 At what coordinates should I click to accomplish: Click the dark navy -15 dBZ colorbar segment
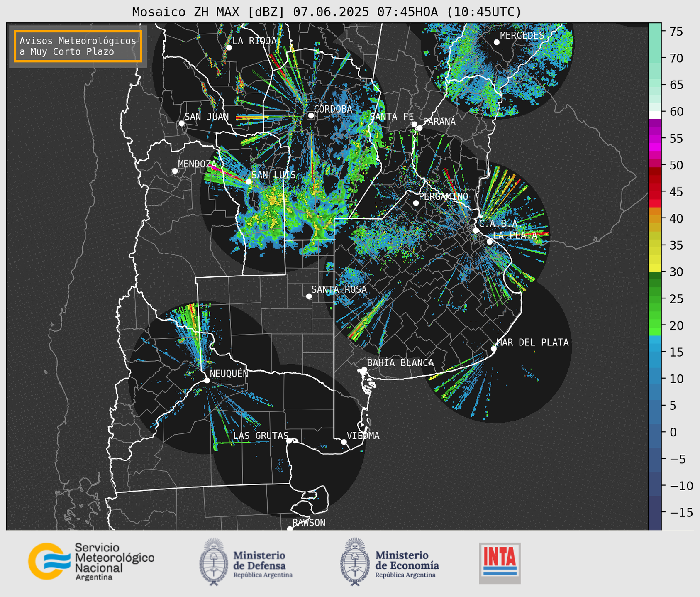tap(655, 513)
